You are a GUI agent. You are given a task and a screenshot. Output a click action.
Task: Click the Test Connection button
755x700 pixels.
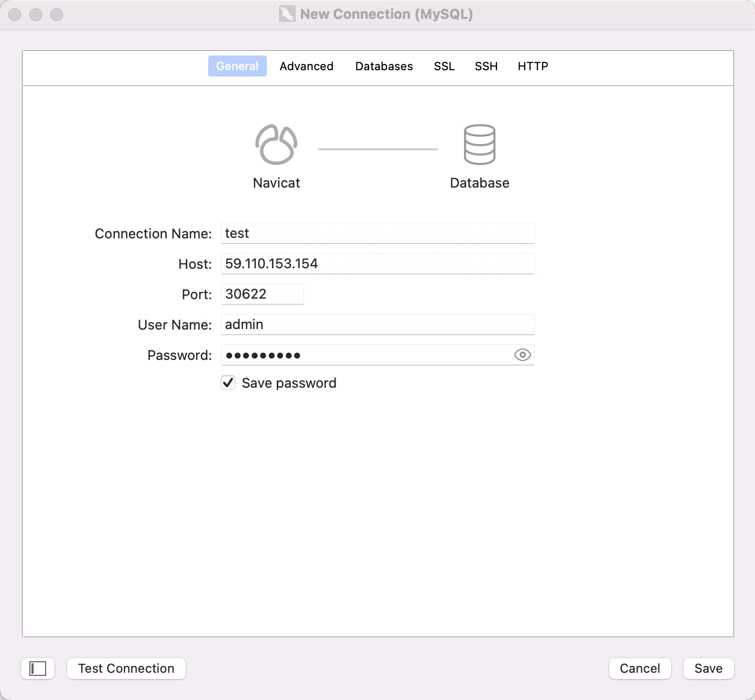[126, 669]
